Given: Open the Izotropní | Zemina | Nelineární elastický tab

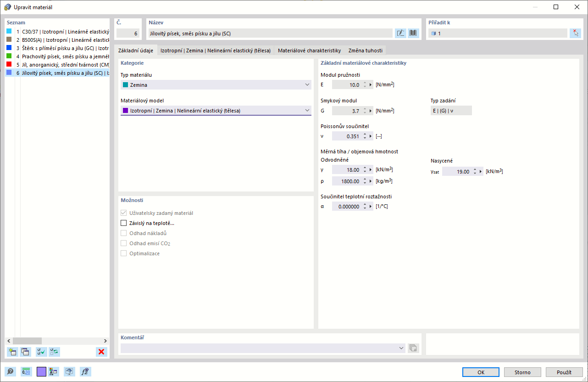Looking at the screenshot, I should click(x=216, y=51).
